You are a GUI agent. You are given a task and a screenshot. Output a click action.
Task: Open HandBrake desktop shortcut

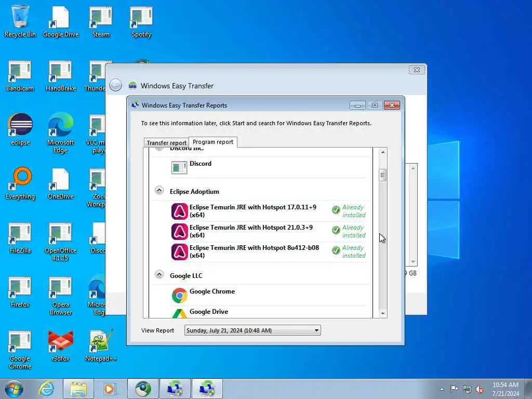(61, 75)
